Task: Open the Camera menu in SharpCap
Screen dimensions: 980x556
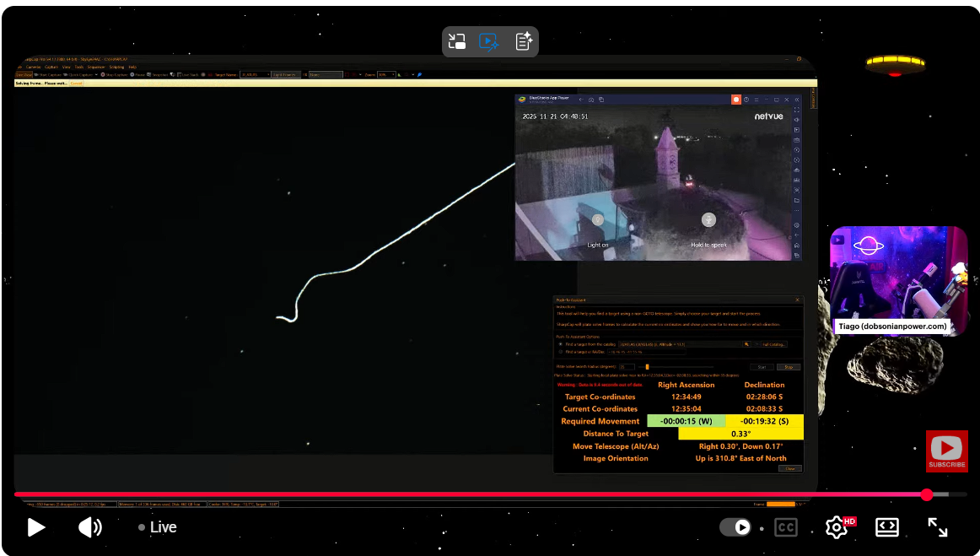Action: (x=33, y=67)
